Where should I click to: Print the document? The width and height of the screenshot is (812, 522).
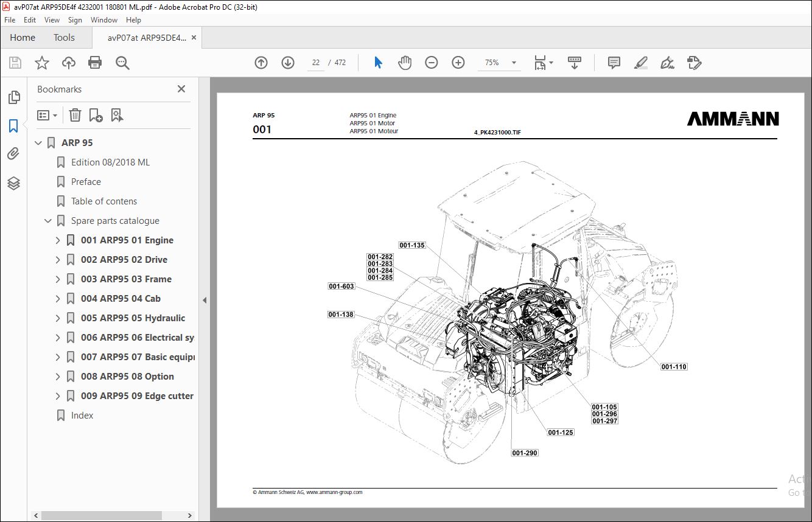click(x=95, y=63)
